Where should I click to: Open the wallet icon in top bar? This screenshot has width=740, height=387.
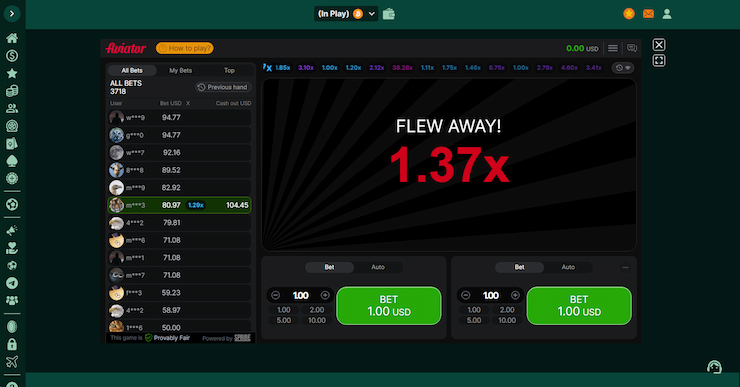(x=388, y=14)
